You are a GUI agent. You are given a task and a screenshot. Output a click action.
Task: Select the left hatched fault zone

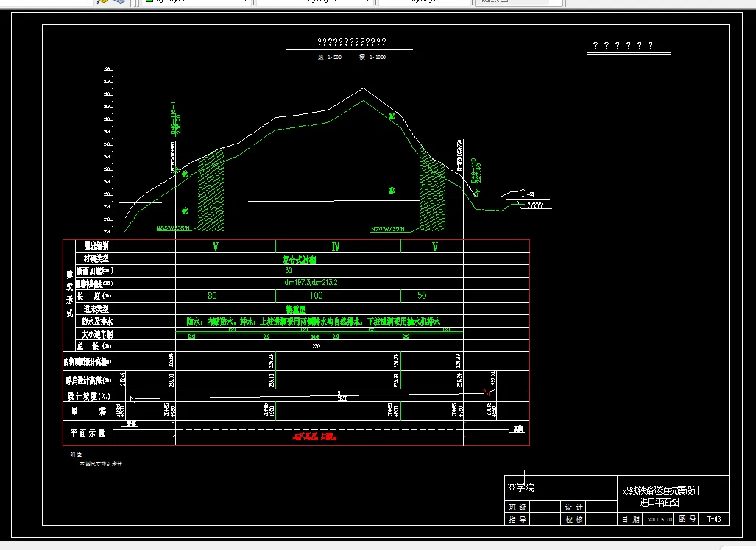click(x=211, y=191)
